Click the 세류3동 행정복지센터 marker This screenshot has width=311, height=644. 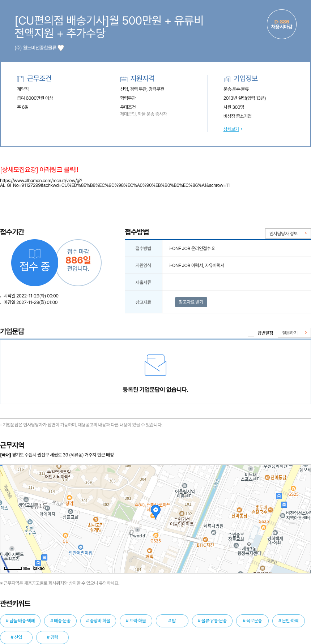[249, 544]
